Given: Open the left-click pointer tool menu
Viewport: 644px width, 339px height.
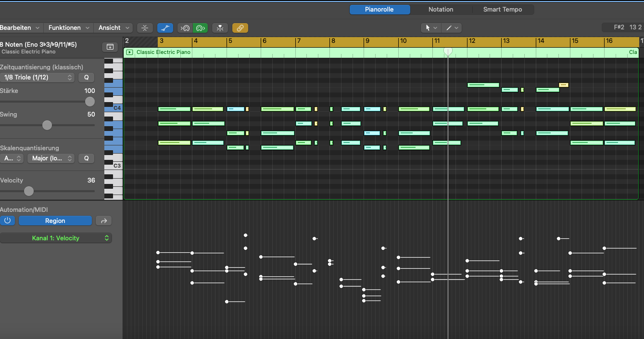Looking at the screenshot, I should (430, 28).
